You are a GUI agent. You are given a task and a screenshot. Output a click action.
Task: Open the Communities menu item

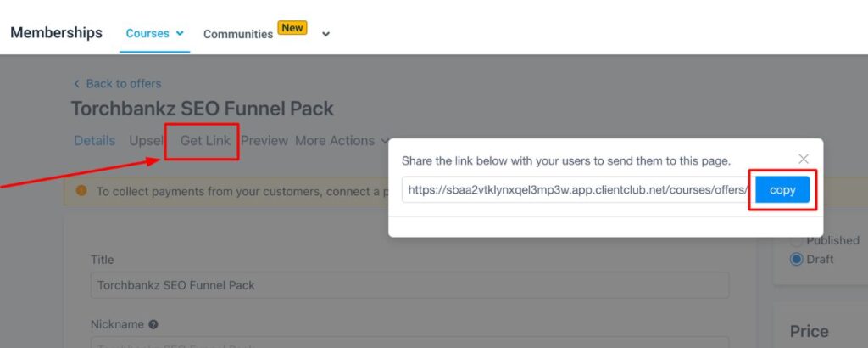pyautogui.click(x=238, y=34)
